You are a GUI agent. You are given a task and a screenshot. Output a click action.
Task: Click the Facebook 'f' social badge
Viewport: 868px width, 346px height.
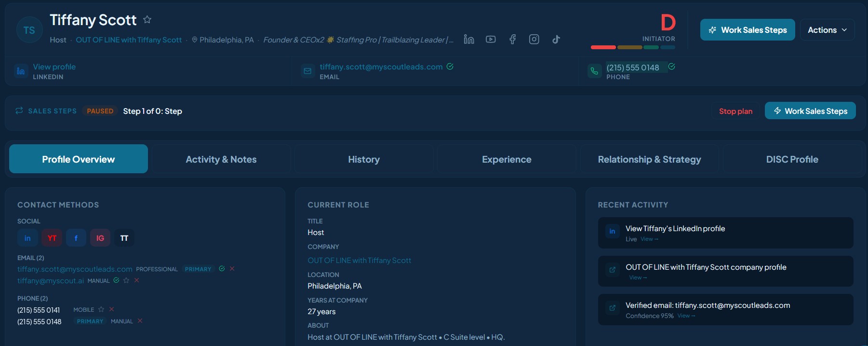point(76,238)
